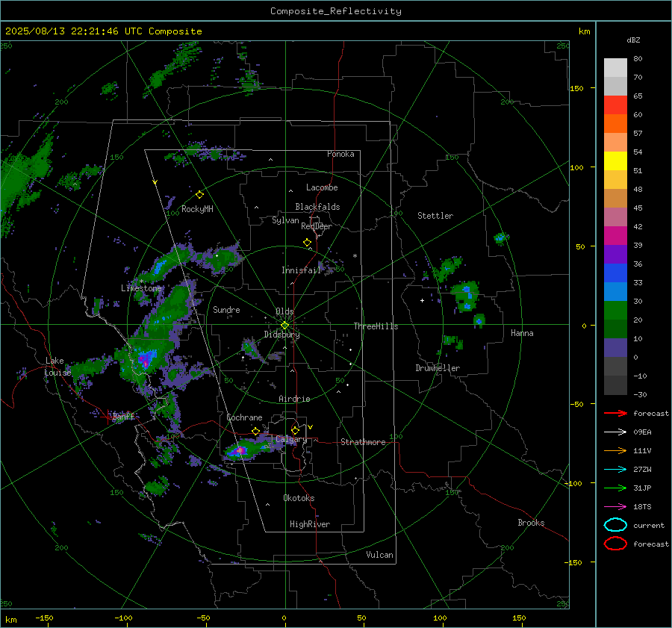Screen dimensions: 672x628
Task: Click the magenta 18TS arrow legend icon
Action: coord(615,507)
